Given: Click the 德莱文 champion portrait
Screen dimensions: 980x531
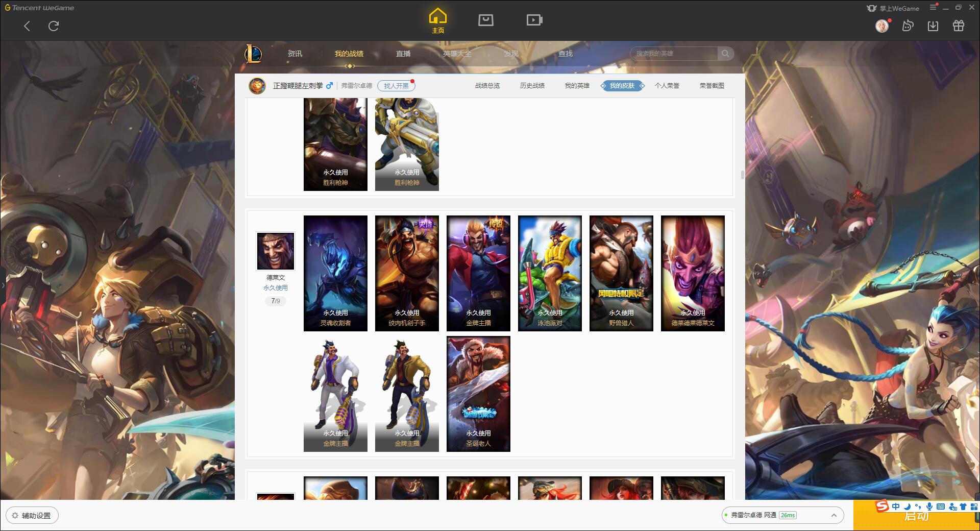Looking at the screenshot, I should pos(276,251).
